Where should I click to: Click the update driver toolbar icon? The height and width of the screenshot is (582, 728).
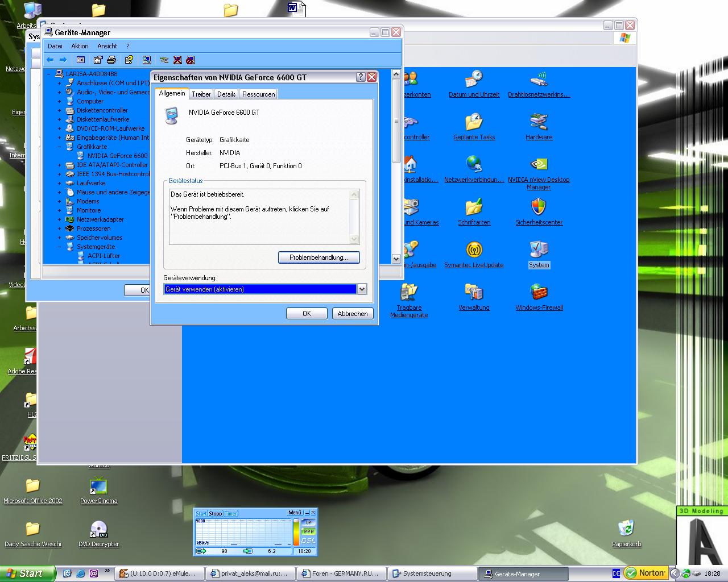164,60
